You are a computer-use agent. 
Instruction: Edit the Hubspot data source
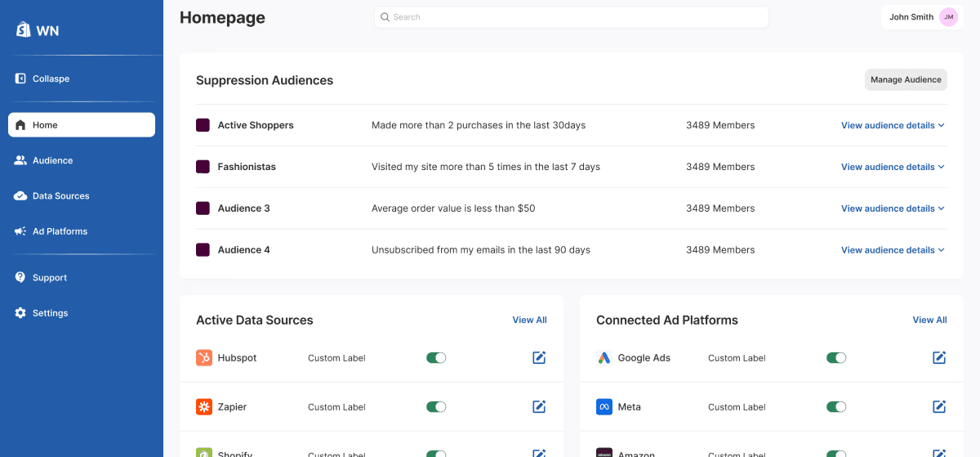point(539,357)
